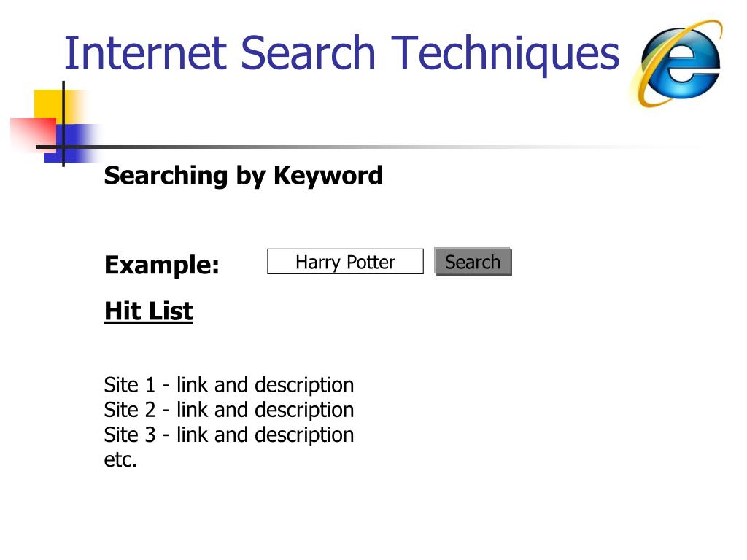
Task: Click the word Keyword in heading
Action: tap(328, 176)
